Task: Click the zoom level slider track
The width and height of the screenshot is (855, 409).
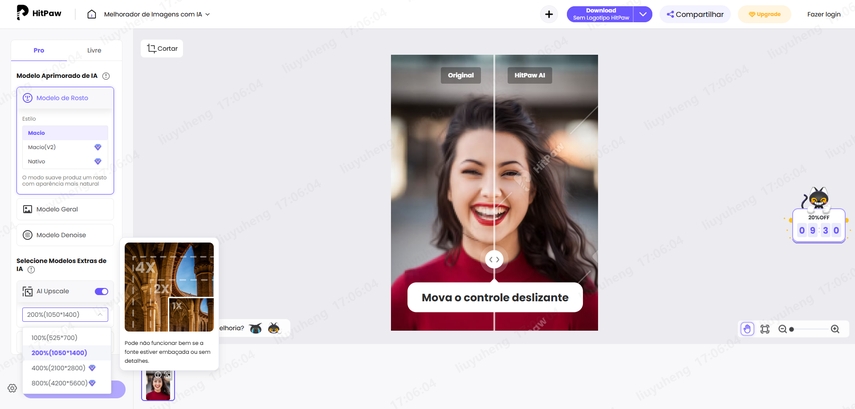Action: tap(808, 329)
